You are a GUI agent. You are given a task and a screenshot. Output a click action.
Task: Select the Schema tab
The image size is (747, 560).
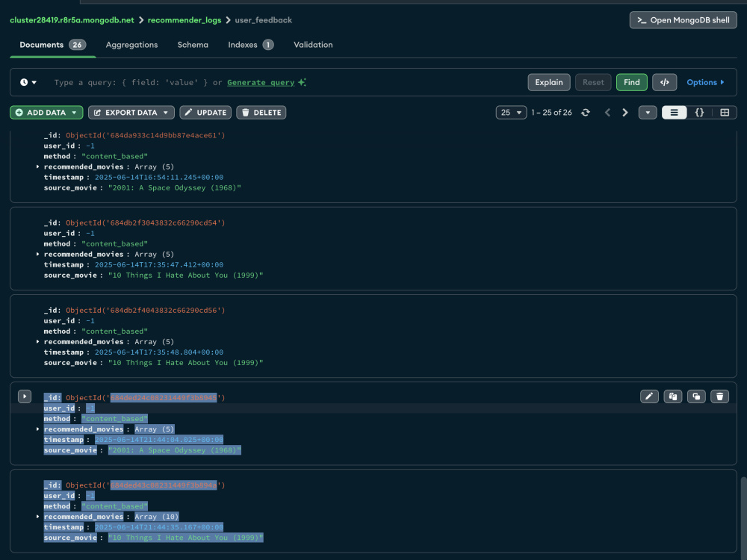click(193, 45)
